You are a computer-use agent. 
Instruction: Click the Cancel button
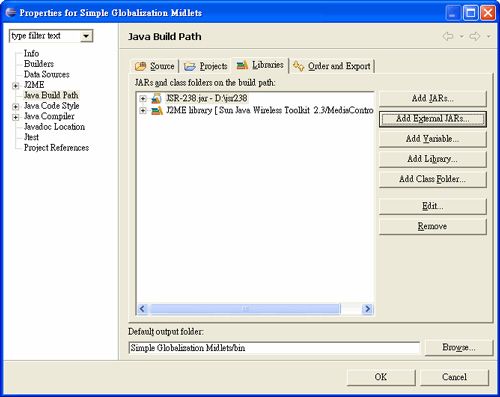[454, 377]
